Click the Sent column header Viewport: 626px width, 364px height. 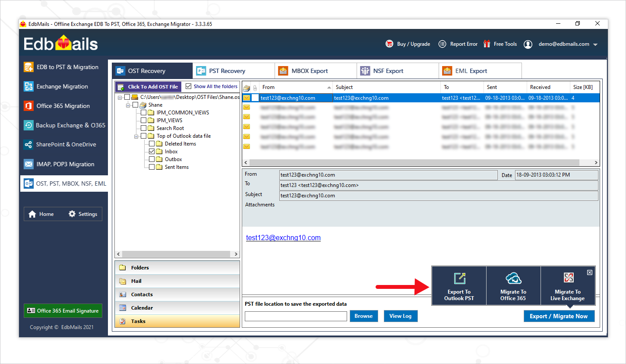(x=506, y=87)
